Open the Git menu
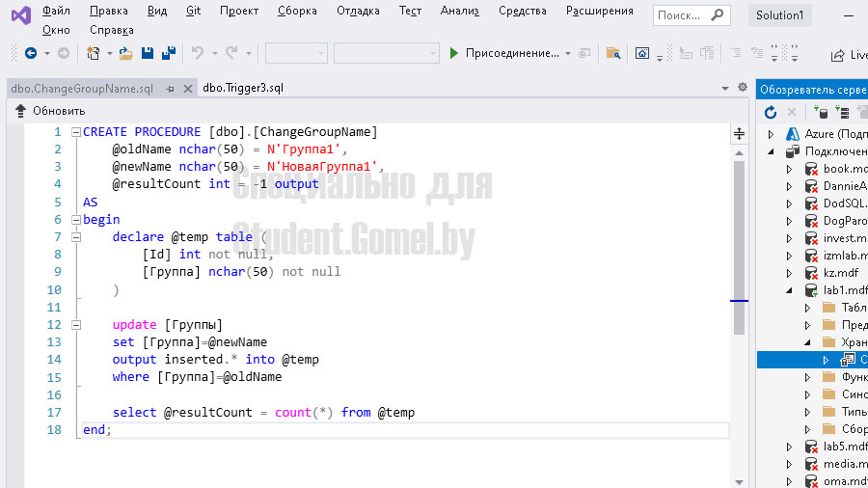Viewport: 868px width, 488px height. click(193, 11)
